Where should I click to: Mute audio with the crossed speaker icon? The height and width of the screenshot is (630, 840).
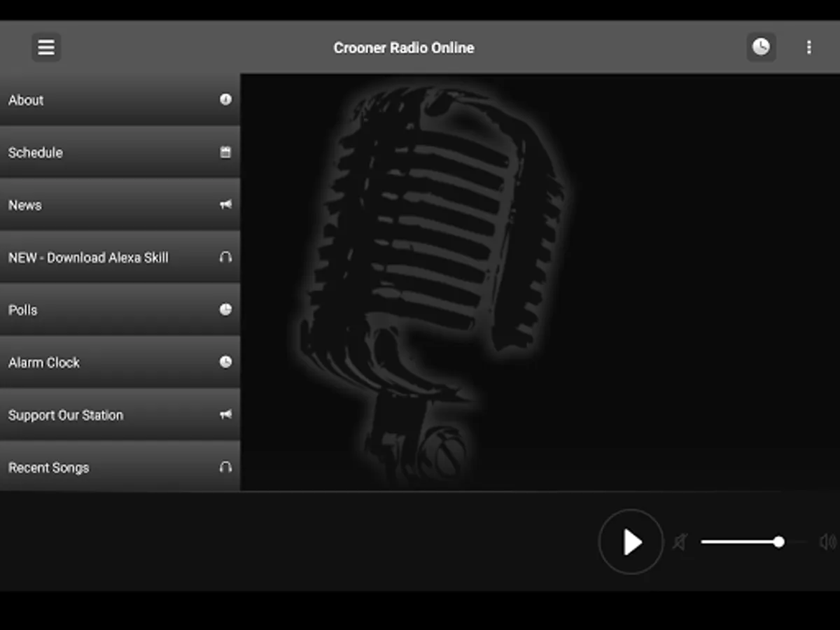(x=680, y=542)
